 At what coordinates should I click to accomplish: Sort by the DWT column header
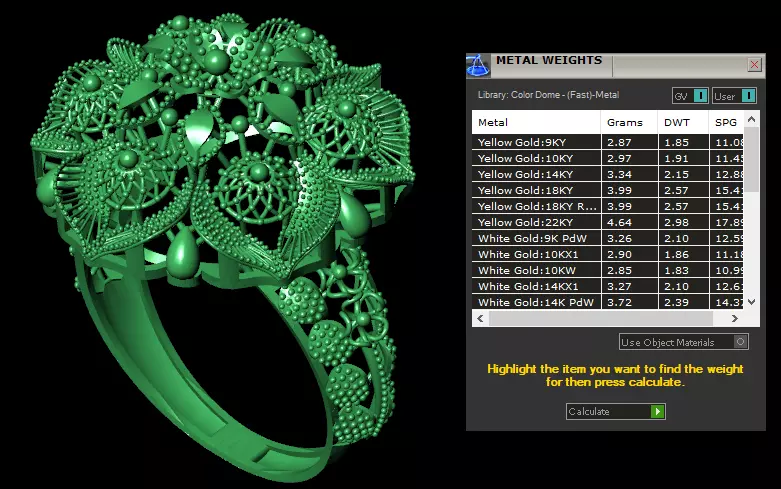[x=683, y=122]
